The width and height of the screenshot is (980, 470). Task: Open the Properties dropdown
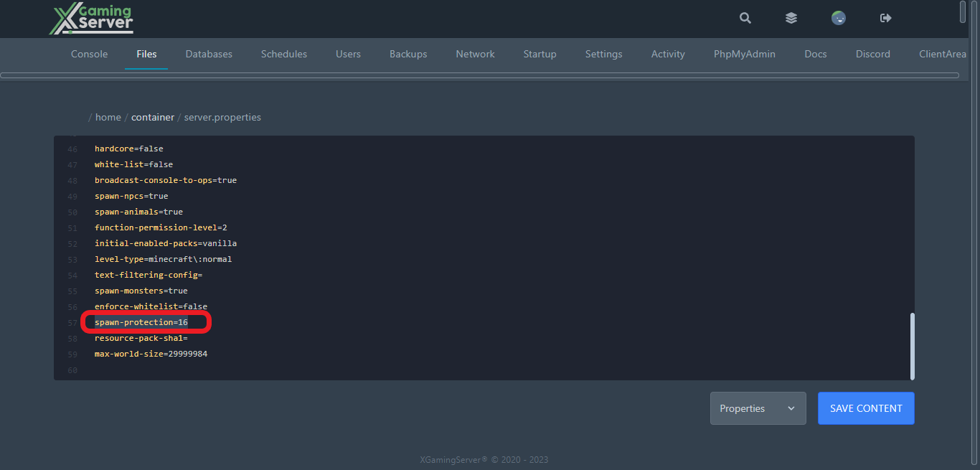click(758, 408)
